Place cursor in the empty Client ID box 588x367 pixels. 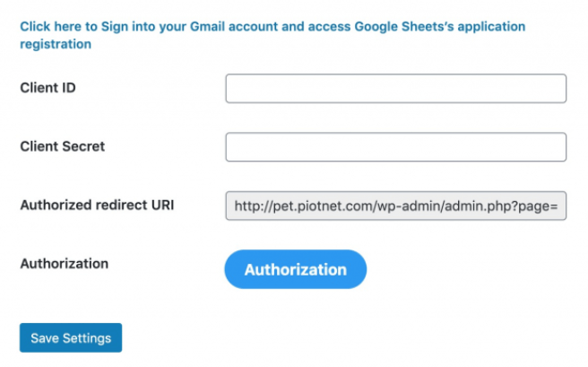(395, 89)
